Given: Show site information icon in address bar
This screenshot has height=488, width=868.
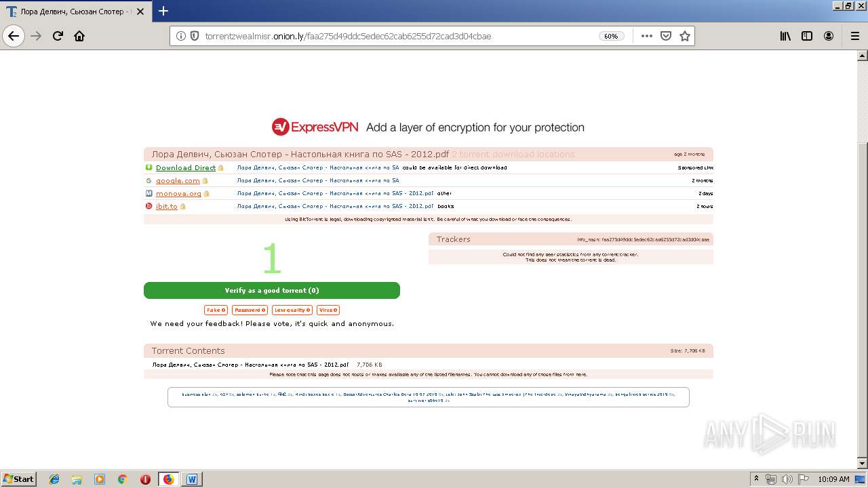Looking at the screenshot, I should click(181, 36).
